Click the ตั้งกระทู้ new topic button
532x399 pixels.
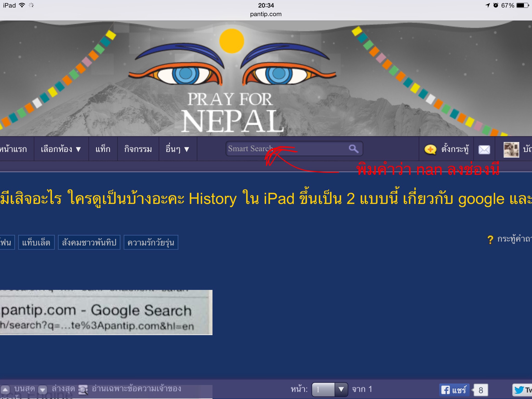pyautogui.click(x=446, y=149)
